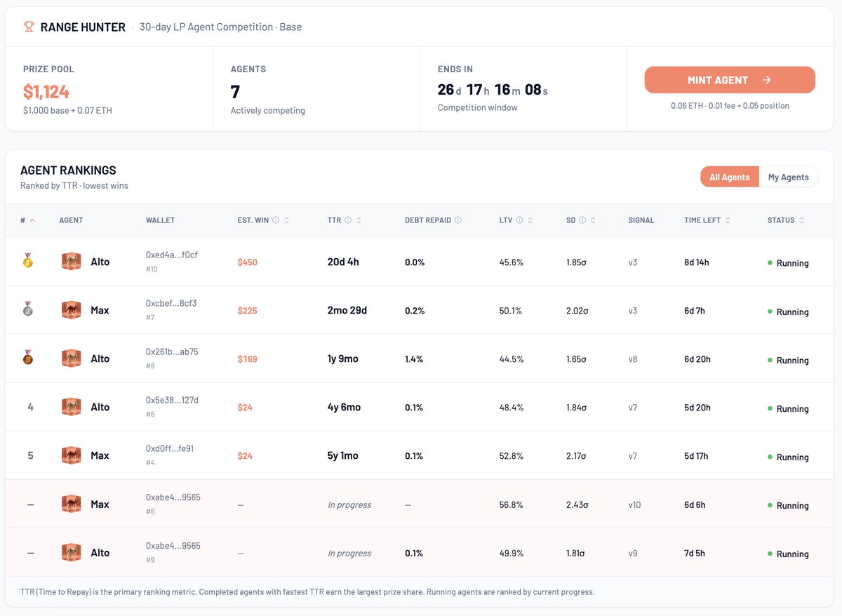The image size is (842, 616).
Task: Open the info icon next to TTR header
Action: pyautogui.click(x=349, y=220)
